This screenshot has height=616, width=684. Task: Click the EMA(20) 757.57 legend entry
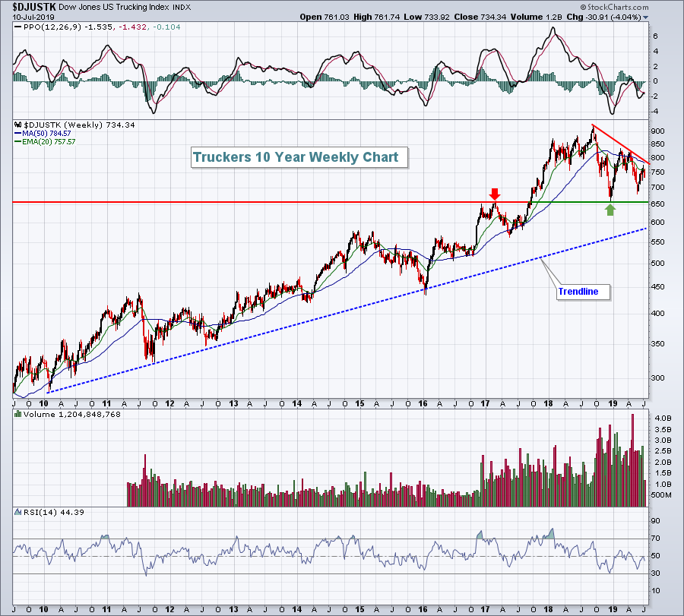pyautogui.click(x=49, y=142)
